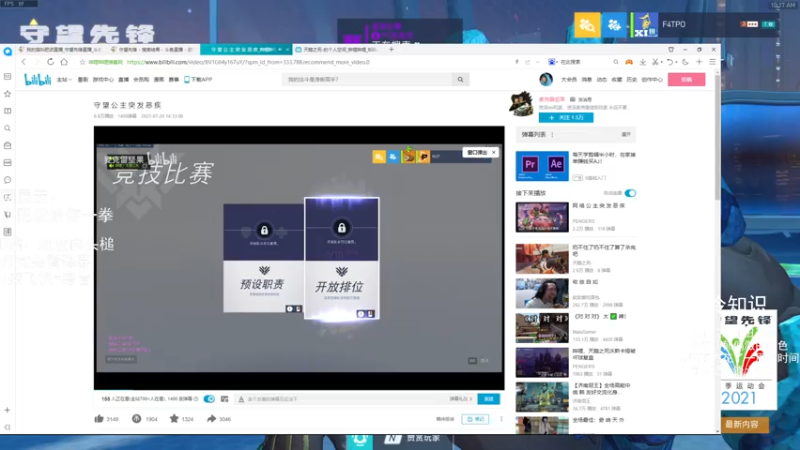This screenshot has height=450, width=800.
Task: Click the 稿件投诉 report link
Action: (x=445, y=419)
